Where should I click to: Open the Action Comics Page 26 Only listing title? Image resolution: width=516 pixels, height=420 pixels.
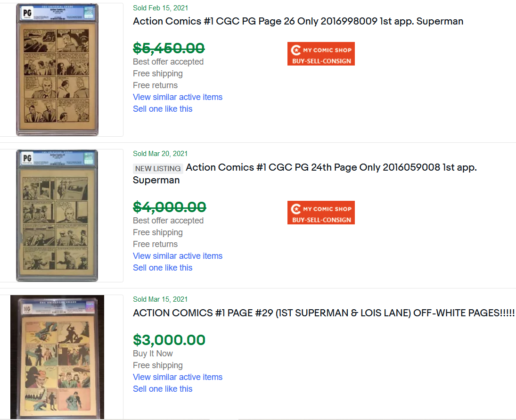298,21
